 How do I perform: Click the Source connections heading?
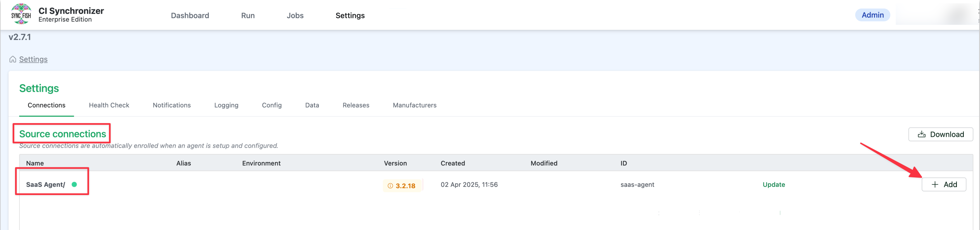click(62, 134)
